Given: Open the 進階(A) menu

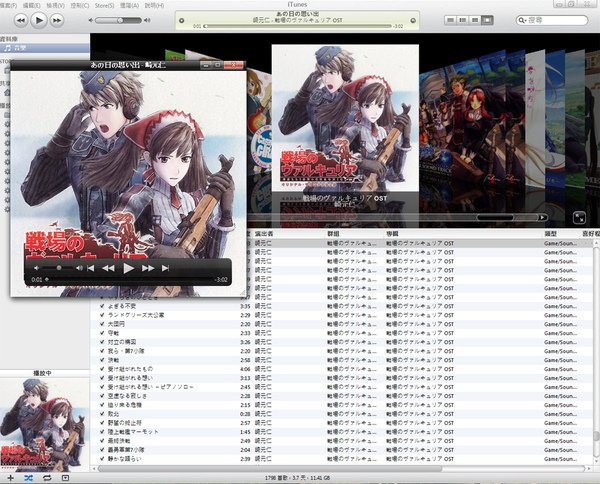Looking at the screenshot, I should point(129,5).
